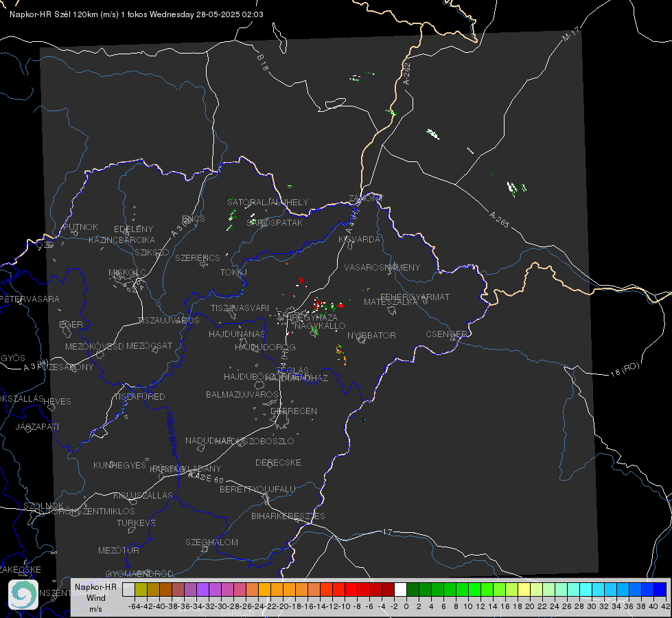
Task: Click the 18 (RO) road label
Action: pos(625,369)
